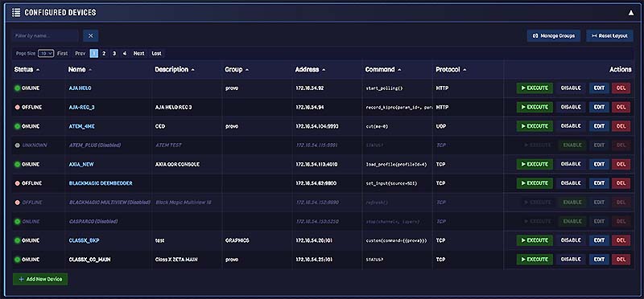Disable the AJA-REC_3 device

[x=571, y=107]
